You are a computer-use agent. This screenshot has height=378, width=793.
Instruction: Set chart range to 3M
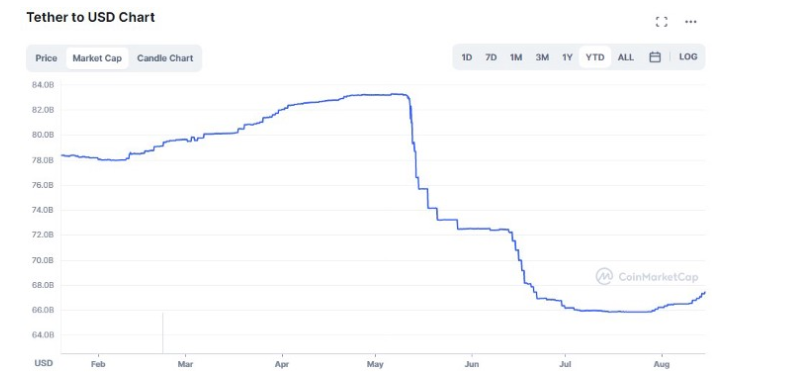542,57
